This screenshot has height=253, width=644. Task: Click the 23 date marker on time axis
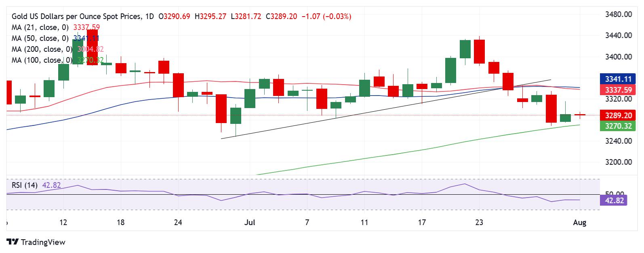coord(479,222)
